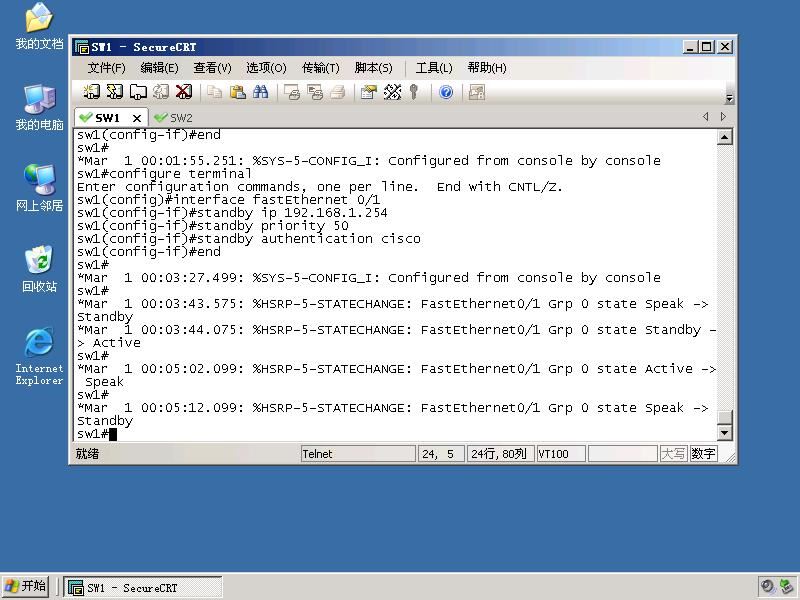Screen dimensions: 800x600
Task: Click the Public Key assistant key icon
Action: (414, 92)
